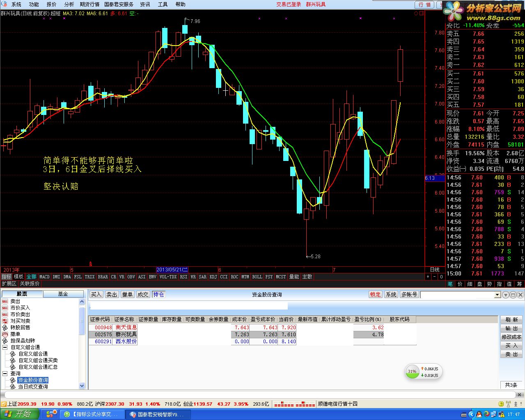The height and width of the screenshot is (420, 525).
Task: Click the 2013/05/21 date marker on timeline
Action: click(172, 270)
